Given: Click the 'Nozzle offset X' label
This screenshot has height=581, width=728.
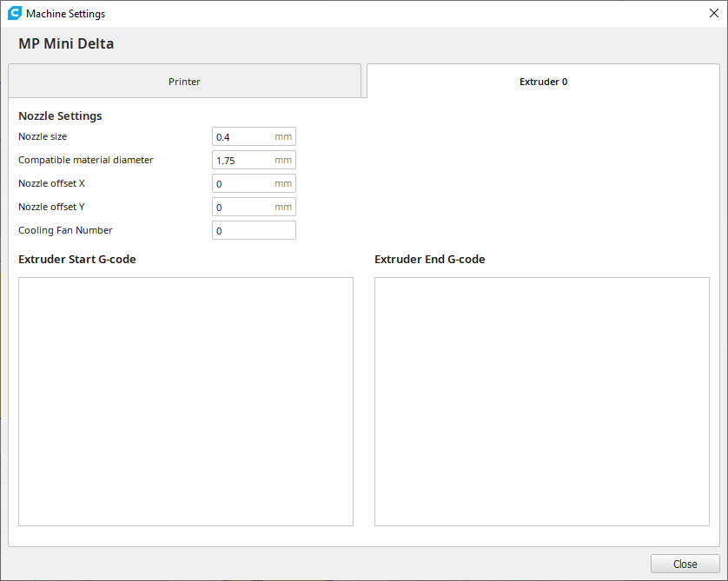Looking at the screenshot, I should point(51,183).
